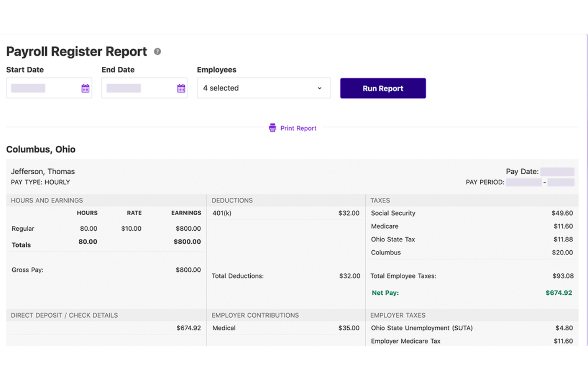The height and width of the screenshot is (392, 588).
Task: Select employee Jefferson, Thomas
Action: click(x=43, y=171)
